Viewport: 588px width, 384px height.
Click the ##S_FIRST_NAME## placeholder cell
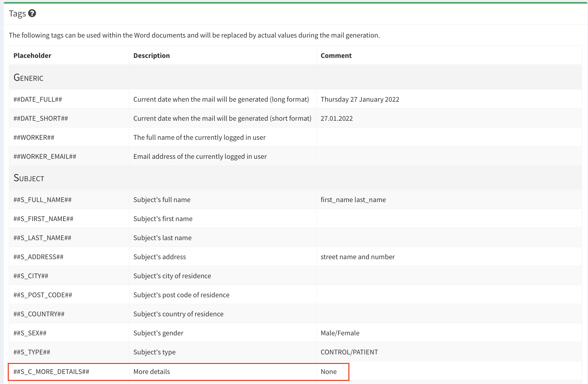tap(43, 219)
